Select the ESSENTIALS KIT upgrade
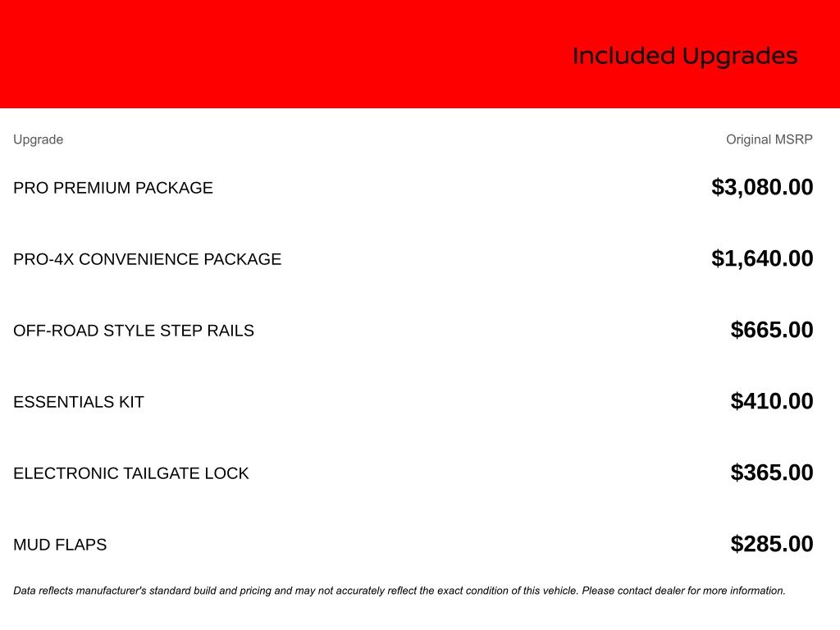 tap(79, 402)
